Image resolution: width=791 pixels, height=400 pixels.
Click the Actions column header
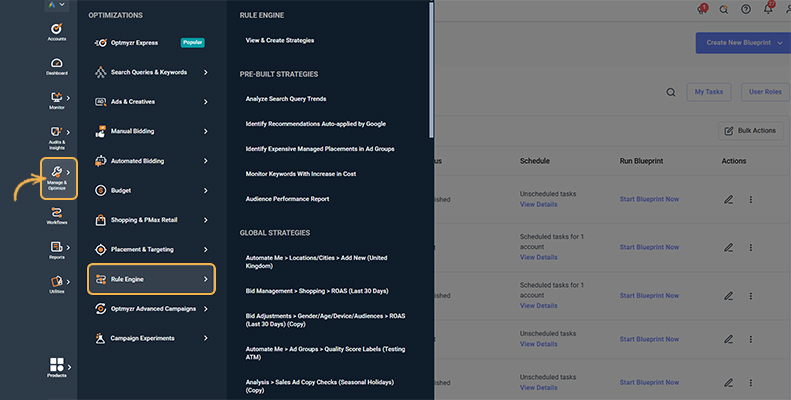[x=733, y=161]
